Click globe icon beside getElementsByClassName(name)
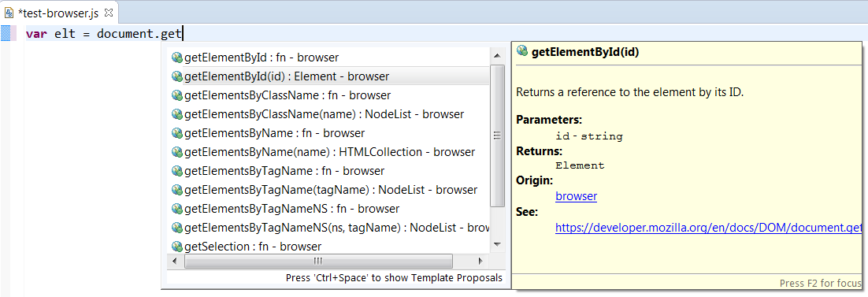 (x=177, y=114)
